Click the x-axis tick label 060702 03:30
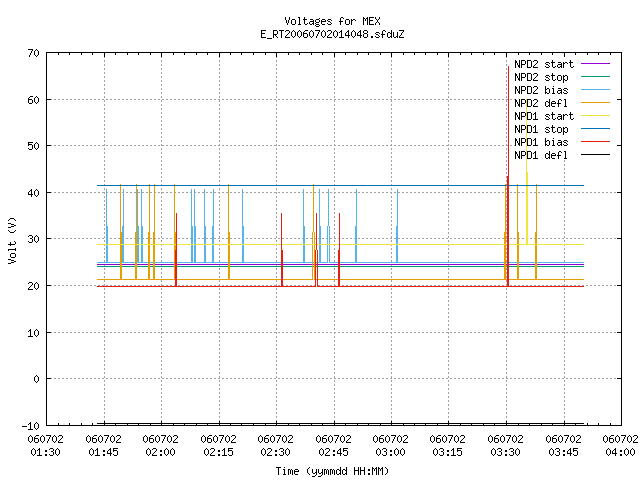Screen dimensions: 640x480 (506, 445)
